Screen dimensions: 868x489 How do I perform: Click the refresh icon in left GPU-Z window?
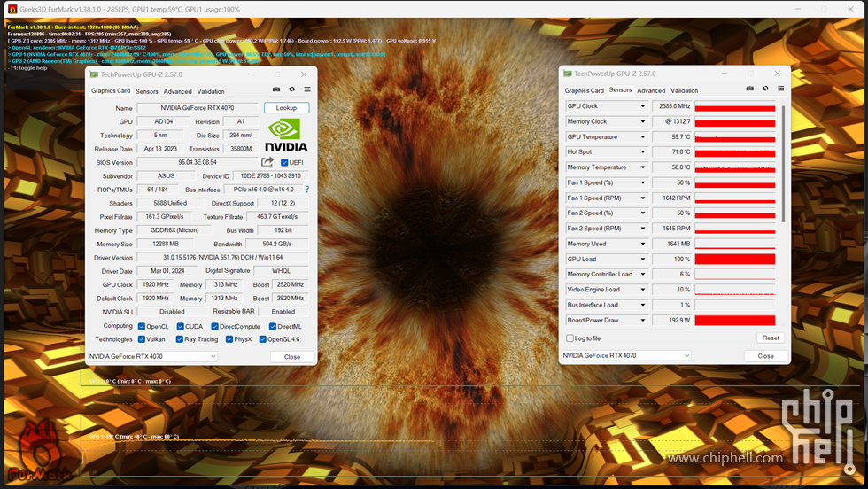(291, 89)
